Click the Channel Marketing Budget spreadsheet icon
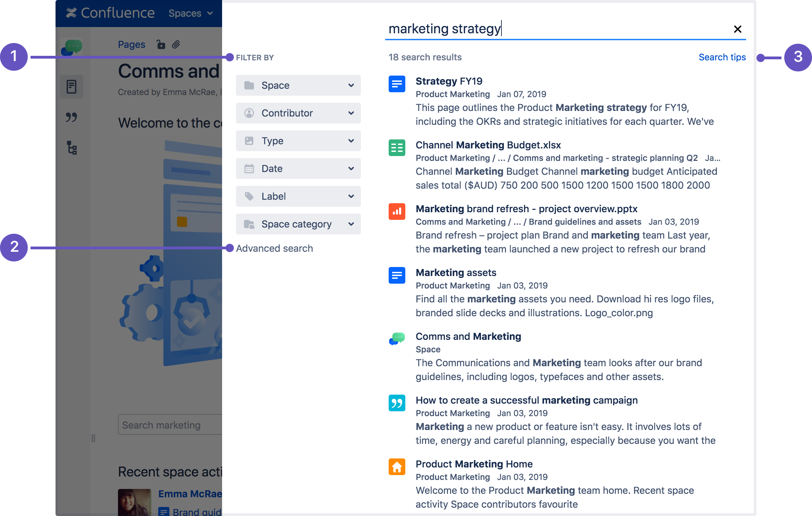Image resolution: width=812 pixels, height=516 pixels. click(x=397, y=148)
